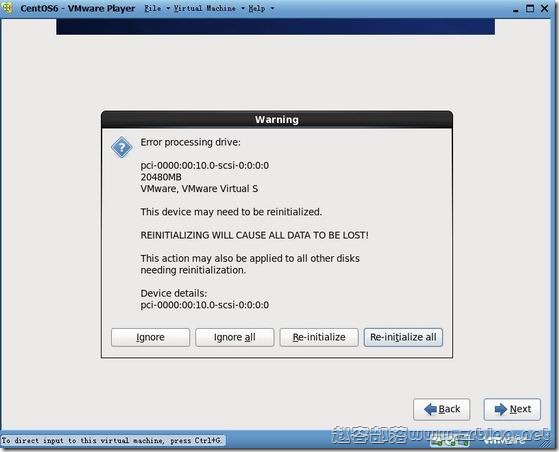Viewport: 559px width, 452px height.
Task: Click the question mark warning icon
Action: point(122,147)
